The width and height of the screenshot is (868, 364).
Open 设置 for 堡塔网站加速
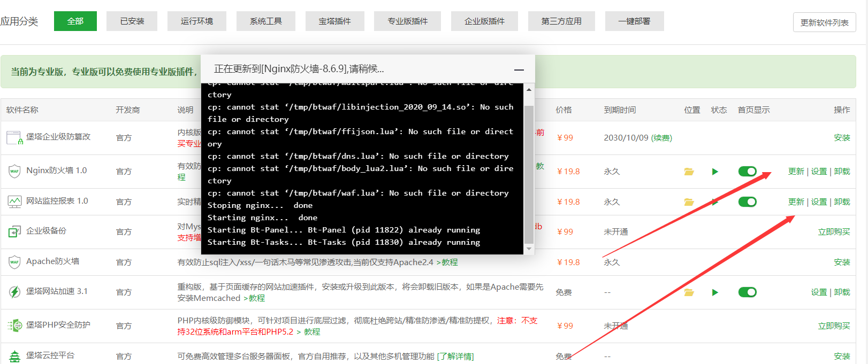(x=819, y=292)
